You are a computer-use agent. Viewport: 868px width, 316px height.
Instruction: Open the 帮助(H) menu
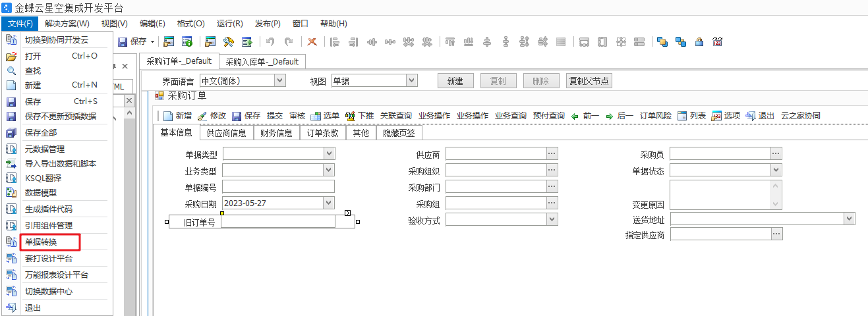click(333, 23)
